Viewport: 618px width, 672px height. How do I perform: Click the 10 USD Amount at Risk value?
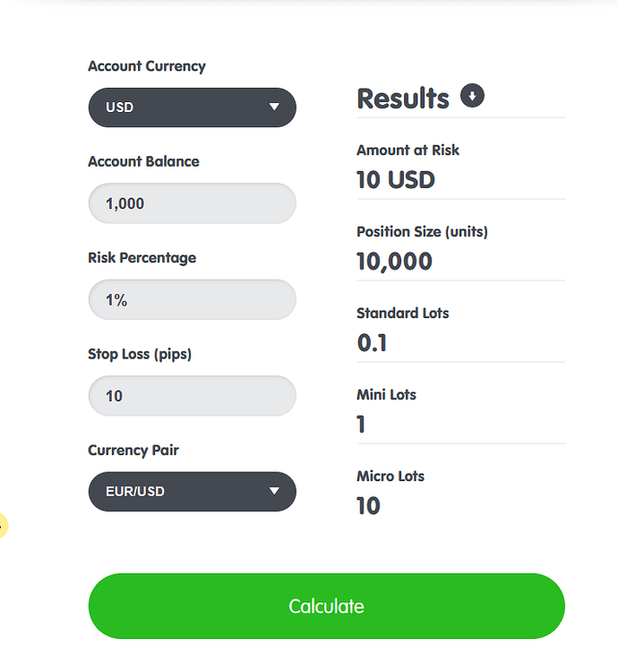(396, 179)
